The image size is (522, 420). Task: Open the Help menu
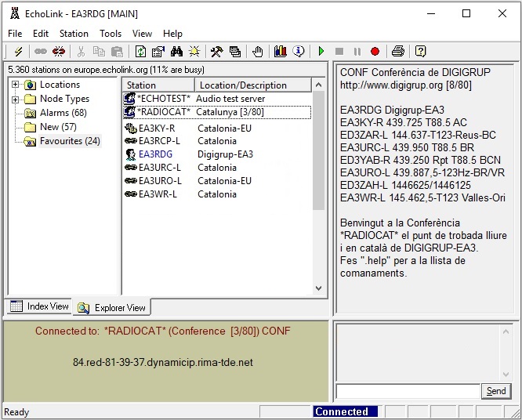[x=172, y=34]
